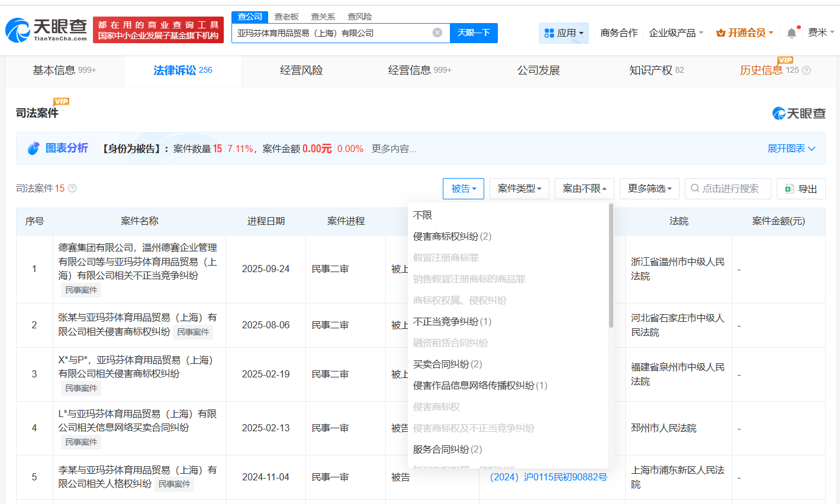840x504 pixels.
Task: Clear company name using the X icon
Action: 437,33
